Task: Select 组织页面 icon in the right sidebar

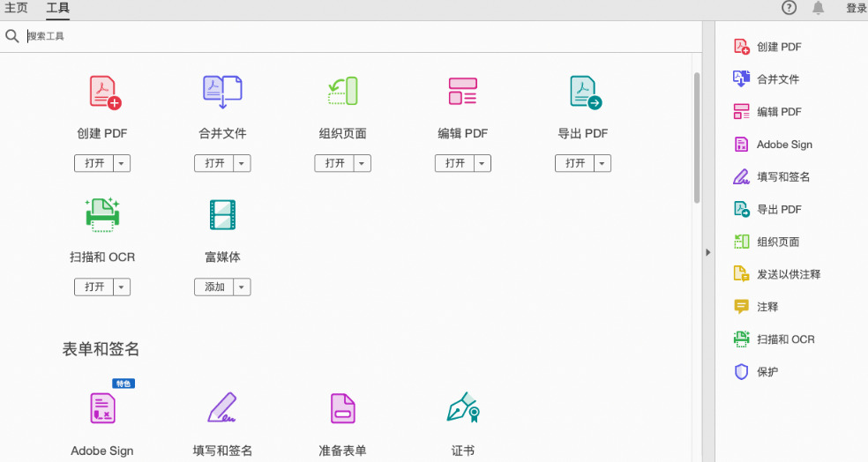Action: 741,242
